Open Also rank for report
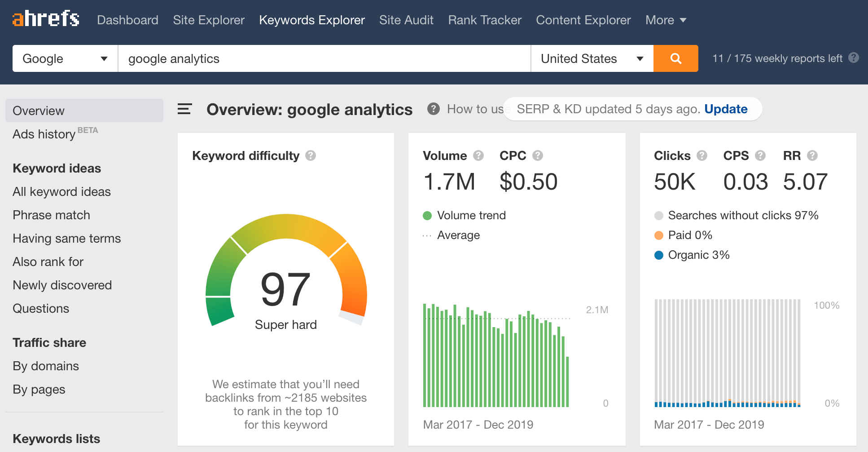Screen dimensions: 868x452 pyautogui.click(x=48, y=261)
